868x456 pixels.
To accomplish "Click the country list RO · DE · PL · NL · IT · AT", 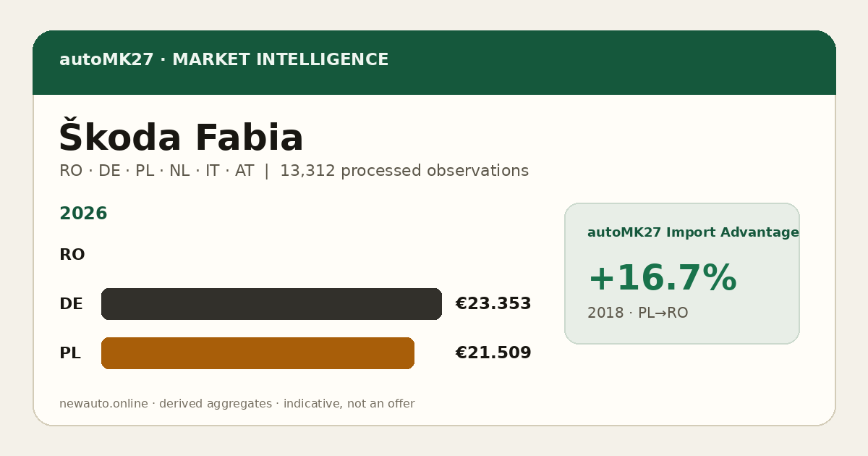I will click(x=156, y=171).
